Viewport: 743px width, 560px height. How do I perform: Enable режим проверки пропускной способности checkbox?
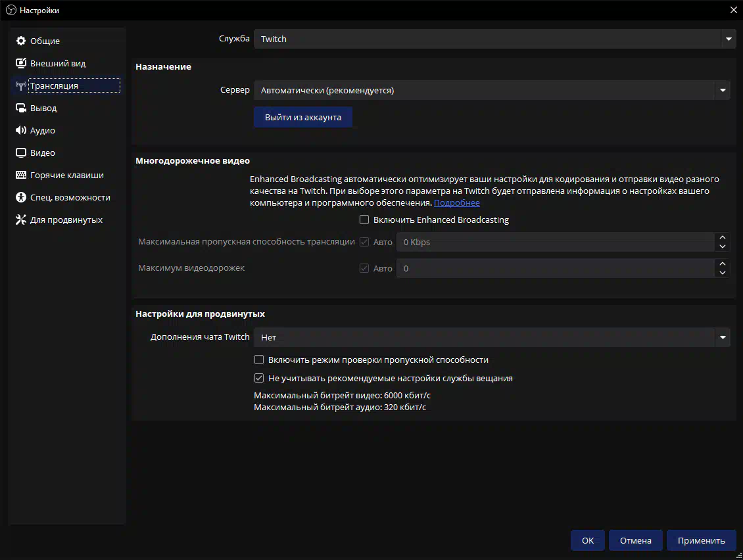point(258,360)
